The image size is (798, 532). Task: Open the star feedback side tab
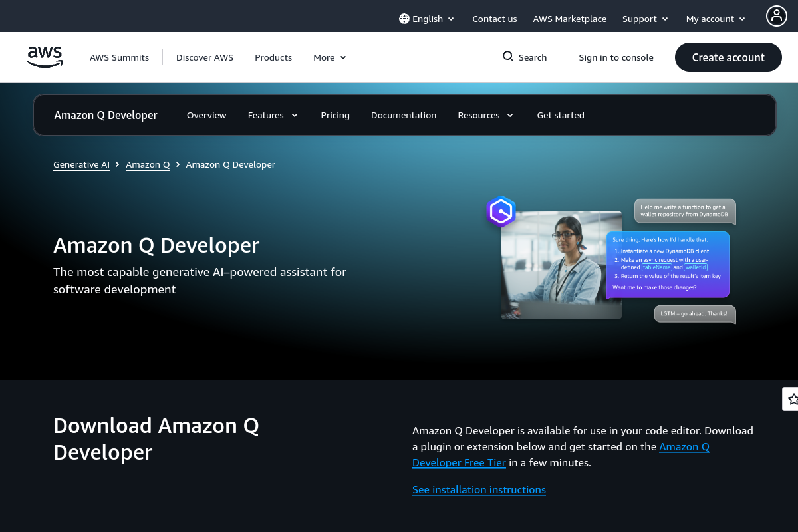[x=791, y=399]
